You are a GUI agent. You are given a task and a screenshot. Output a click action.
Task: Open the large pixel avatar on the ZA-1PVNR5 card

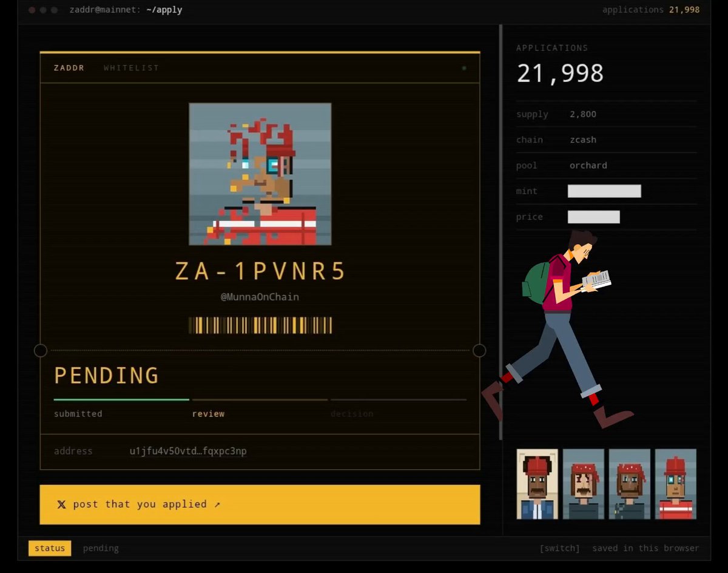pyautogui.click(x=260, y=174)
